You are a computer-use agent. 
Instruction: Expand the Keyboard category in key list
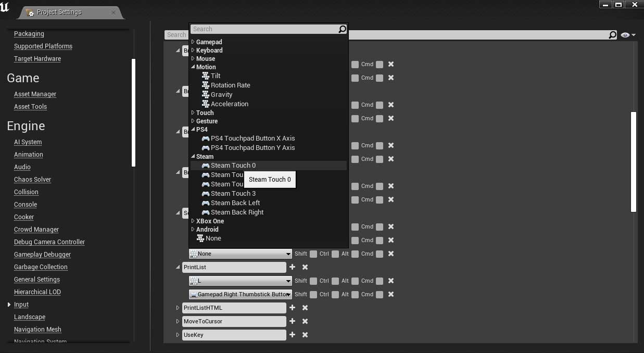coord(193,51)
